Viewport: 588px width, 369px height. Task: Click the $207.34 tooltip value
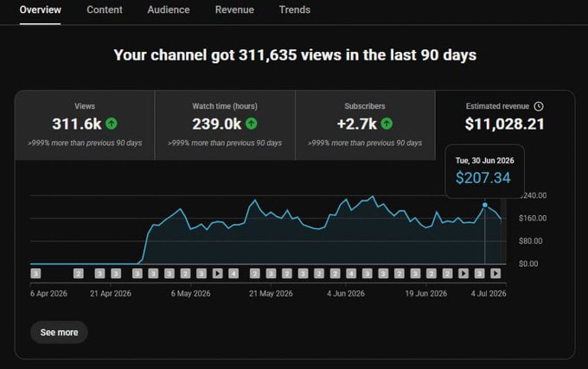click(483, 177)
